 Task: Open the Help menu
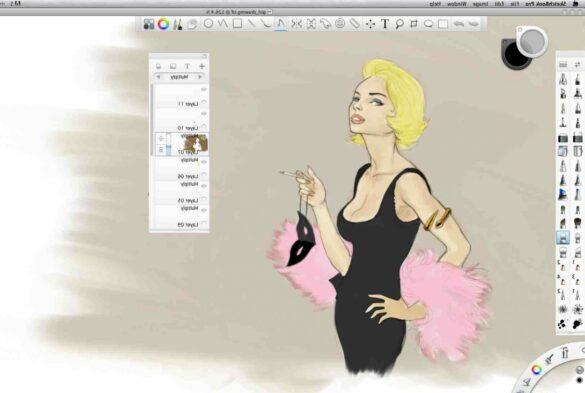(435, 4)
